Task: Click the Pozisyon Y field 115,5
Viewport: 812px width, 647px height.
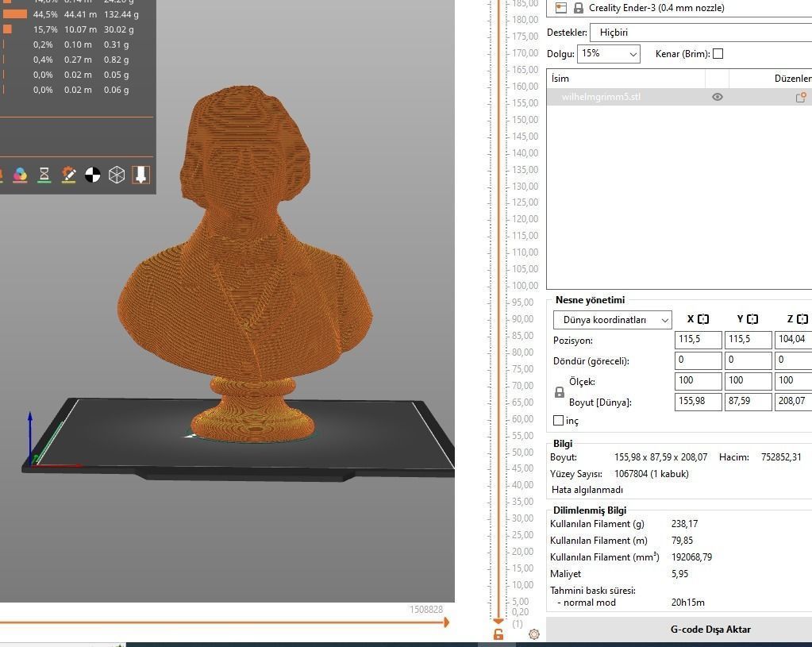Action: coord(748,340)
